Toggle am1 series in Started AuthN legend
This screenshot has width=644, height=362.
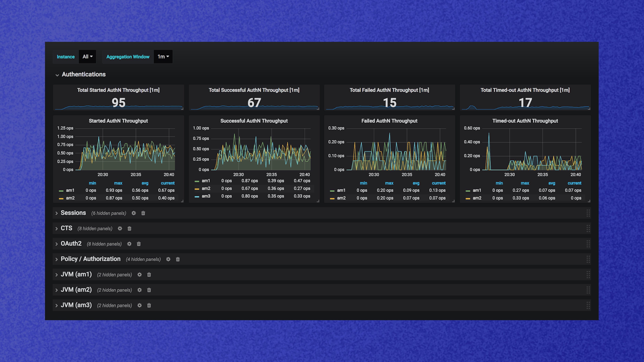[x=70, y=190]
